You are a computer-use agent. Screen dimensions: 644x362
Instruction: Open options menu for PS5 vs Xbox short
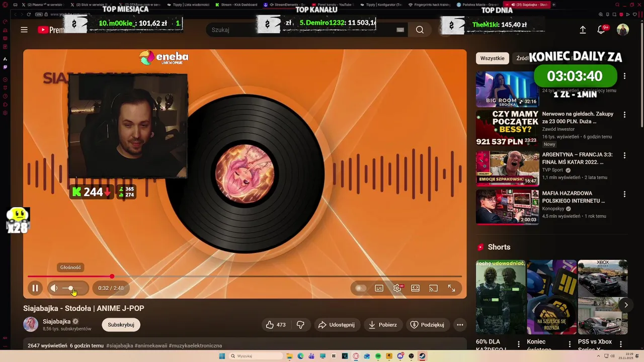pos(622,344)
